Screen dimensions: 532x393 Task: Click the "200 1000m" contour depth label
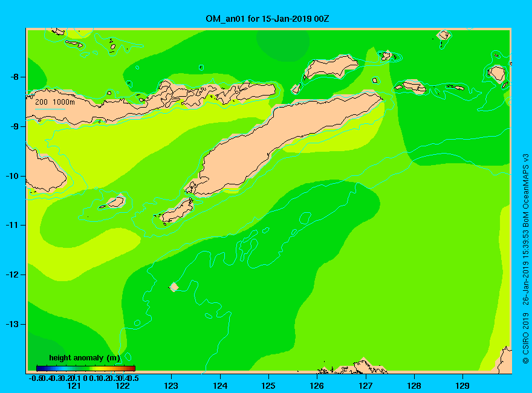pyautogui.click(x=55, y=102)
